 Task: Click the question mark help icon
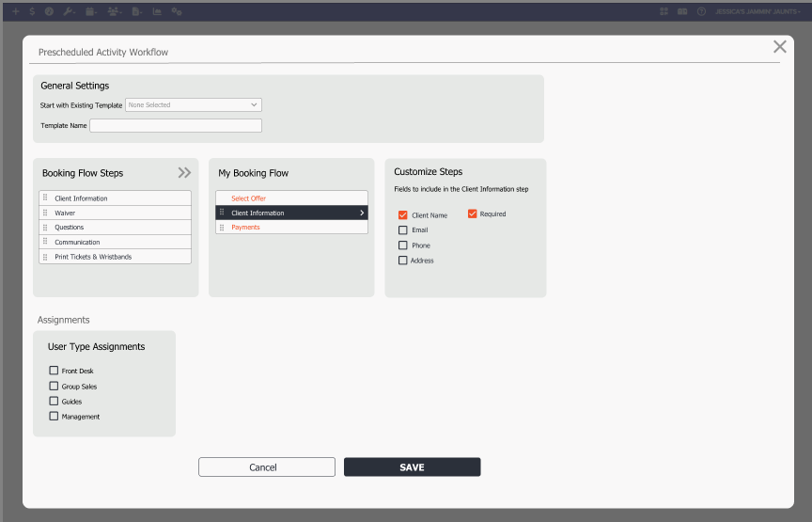(x=701, y=11)
